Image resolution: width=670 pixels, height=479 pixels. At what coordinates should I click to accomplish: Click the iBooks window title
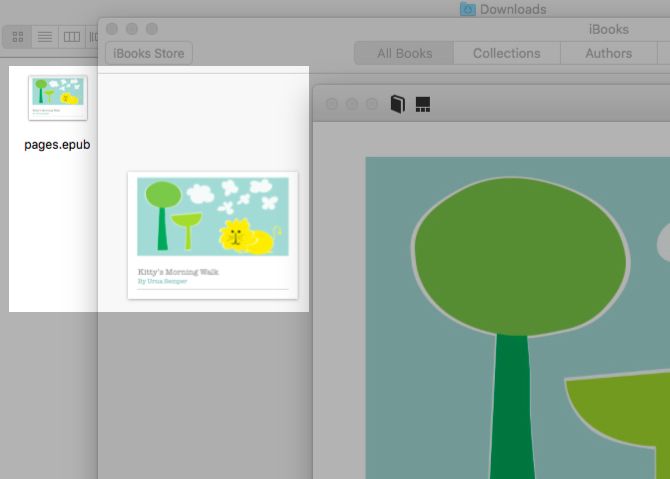click(608, 29)
